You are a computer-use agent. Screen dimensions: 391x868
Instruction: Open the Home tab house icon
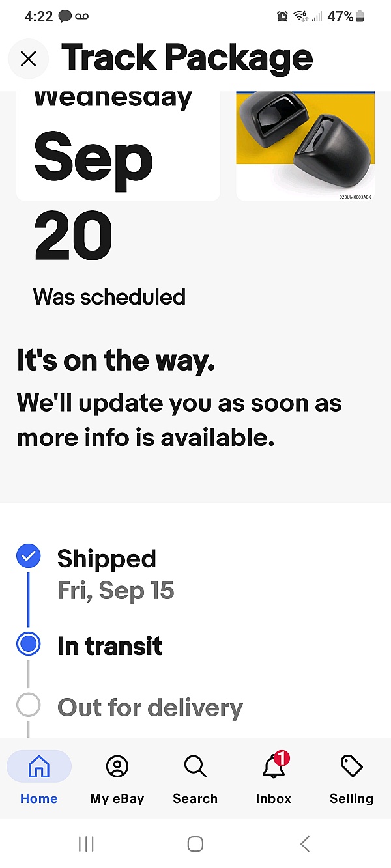tap(38, 766)
